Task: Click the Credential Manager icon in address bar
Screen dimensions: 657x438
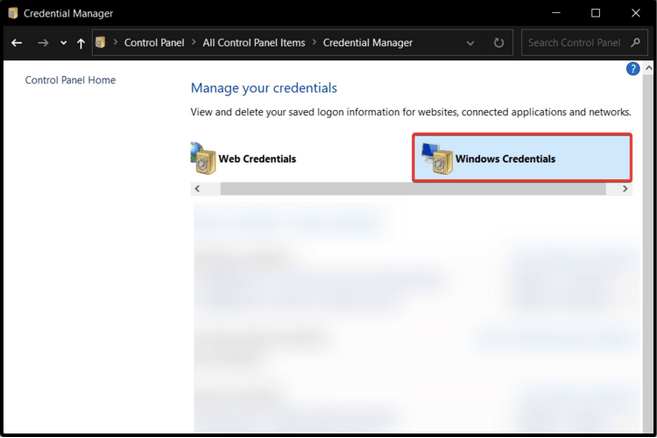Action: pos(100,42)
